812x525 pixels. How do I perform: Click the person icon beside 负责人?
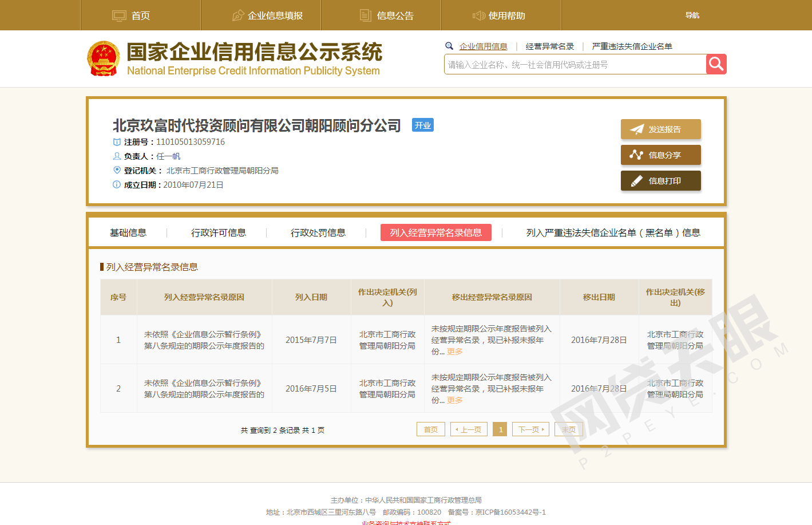[117, 156]
